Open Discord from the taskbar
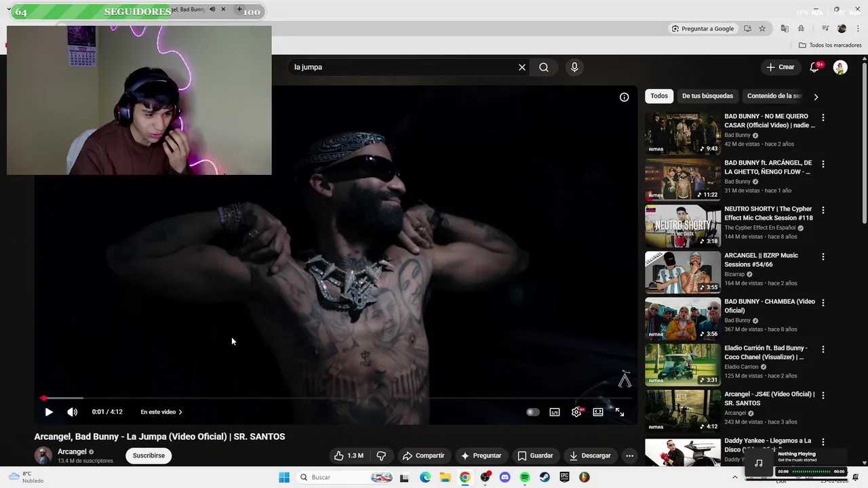Screen dimensions: 868x488 505,477
